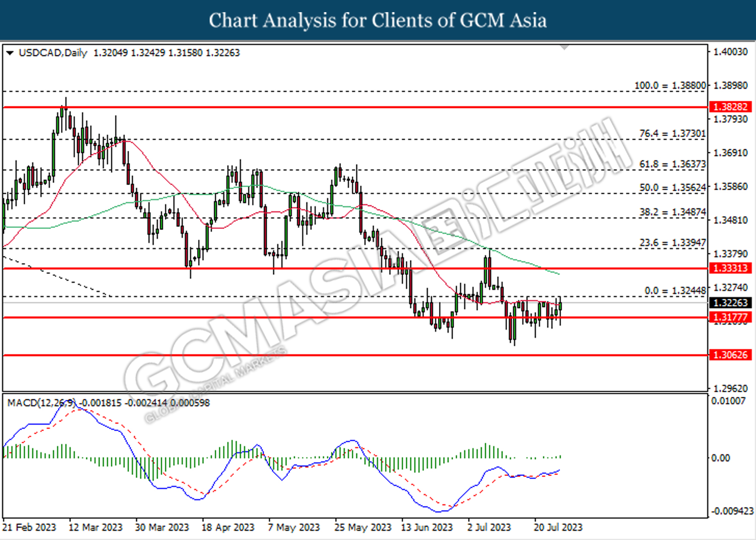Click the 1.33790 price axis value

[731, 254]
